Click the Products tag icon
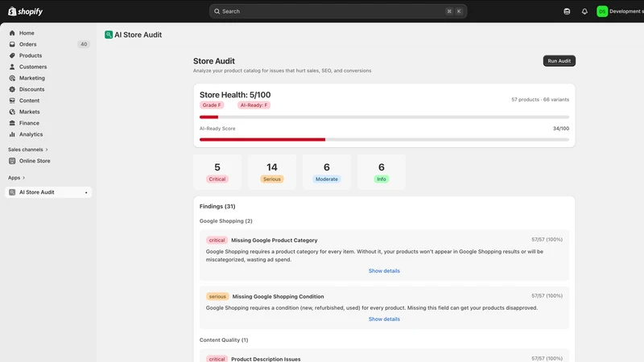The width and height of the screenshot is (644, 362). (x=12, y=56)
